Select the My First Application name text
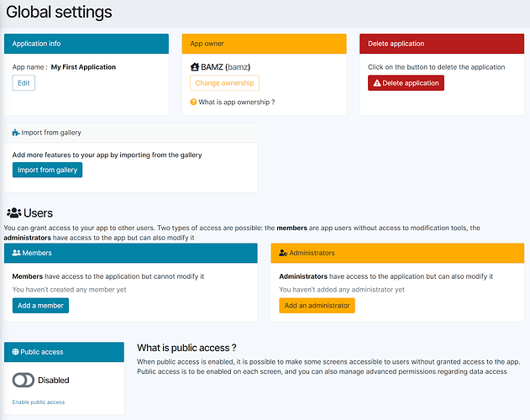 (83, 66)
